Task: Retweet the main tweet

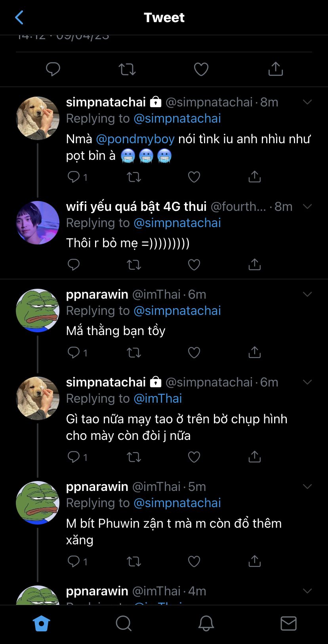Action: (x=127, y=69)
